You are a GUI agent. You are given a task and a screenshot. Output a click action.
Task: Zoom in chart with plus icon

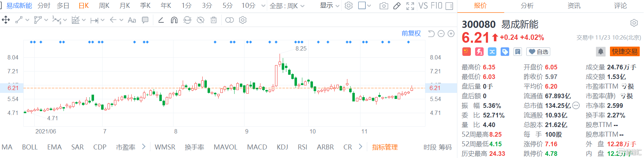451,33
